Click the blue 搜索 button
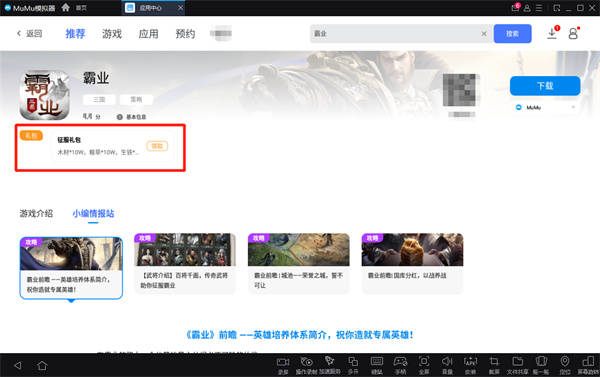The height and width of the screenshot is (377, 600). (512, 34)
